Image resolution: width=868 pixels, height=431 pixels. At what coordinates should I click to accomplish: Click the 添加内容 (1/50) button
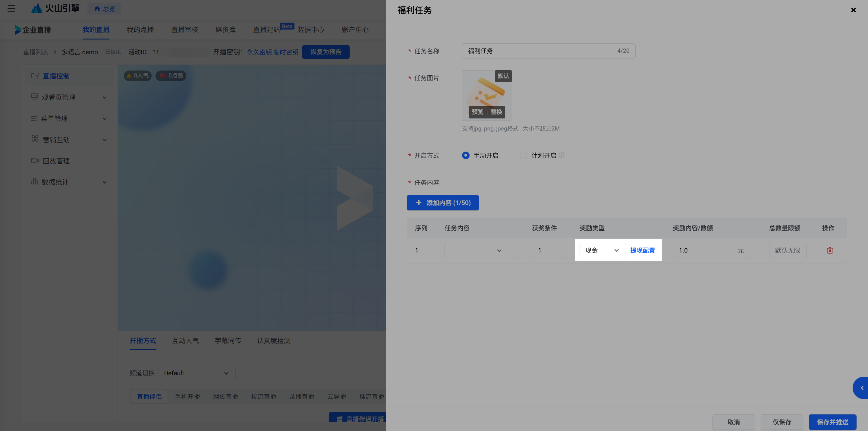[442, 203]
